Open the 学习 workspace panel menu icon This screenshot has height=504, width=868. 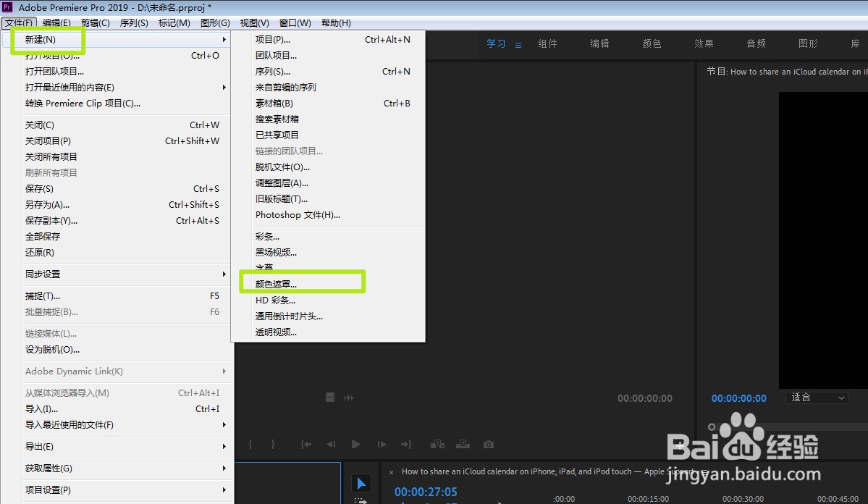pos(518,45)
